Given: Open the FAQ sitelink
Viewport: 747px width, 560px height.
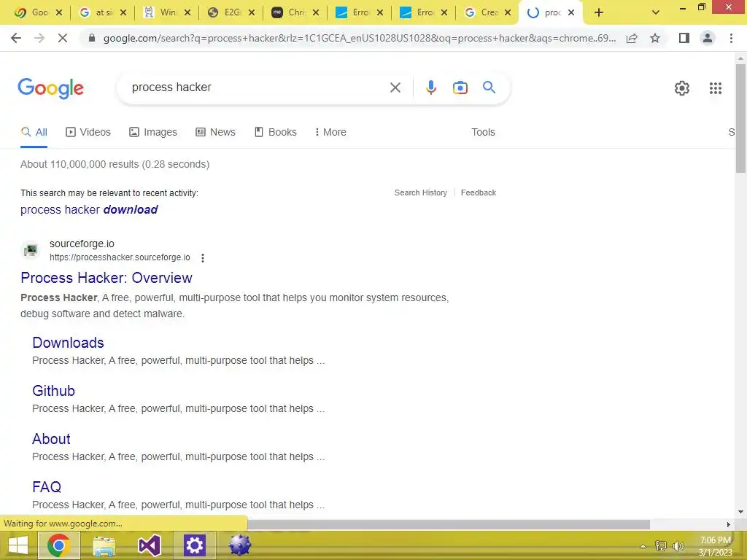Looking at the screenshot, I should coord(47,486).
